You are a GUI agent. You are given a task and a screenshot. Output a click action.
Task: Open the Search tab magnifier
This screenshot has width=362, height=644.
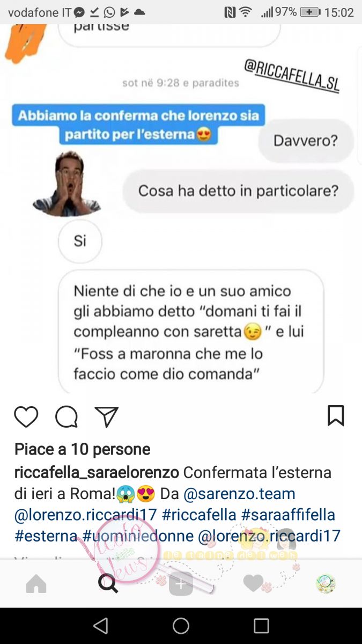pos(108,583)
